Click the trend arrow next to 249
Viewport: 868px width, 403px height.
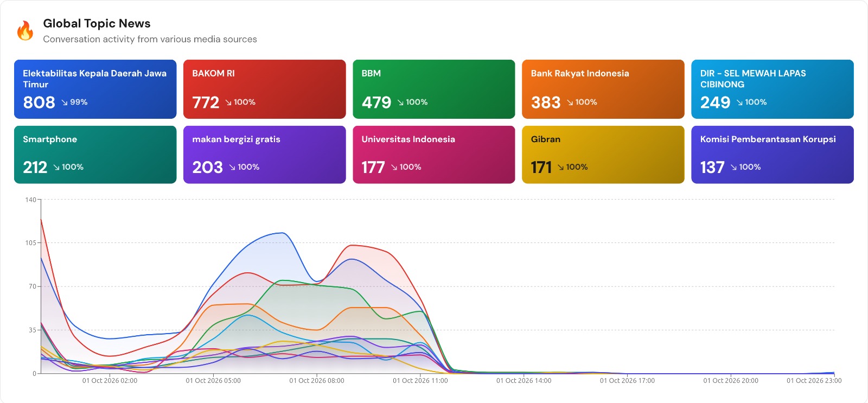tap(739, 102)
